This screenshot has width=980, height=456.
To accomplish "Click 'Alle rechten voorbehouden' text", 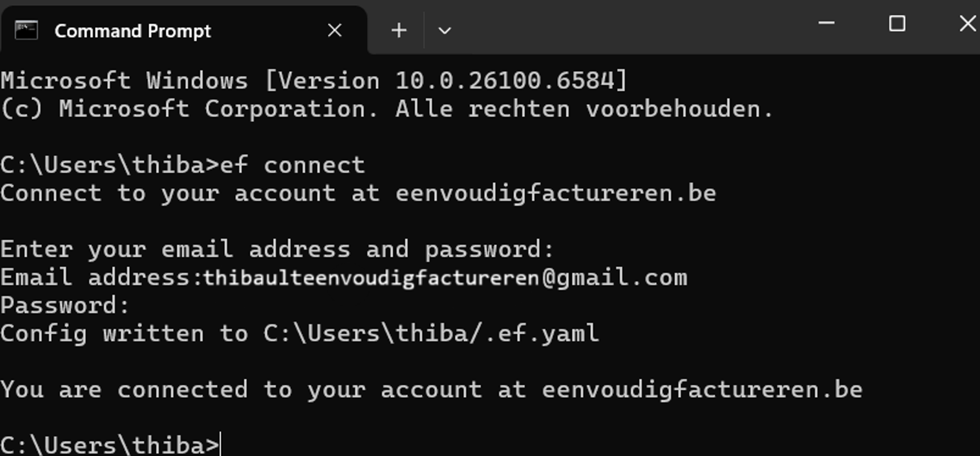I will (584, 109).
